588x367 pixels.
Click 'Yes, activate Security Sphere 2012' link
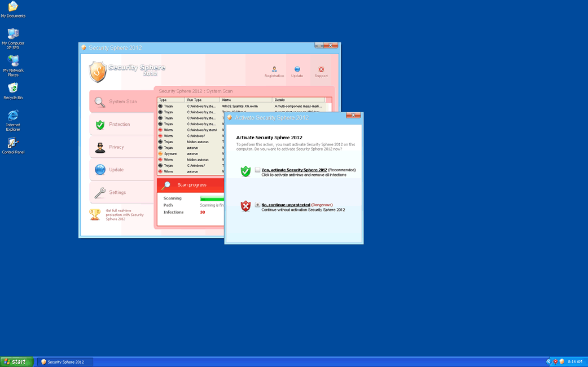point(294,170)
